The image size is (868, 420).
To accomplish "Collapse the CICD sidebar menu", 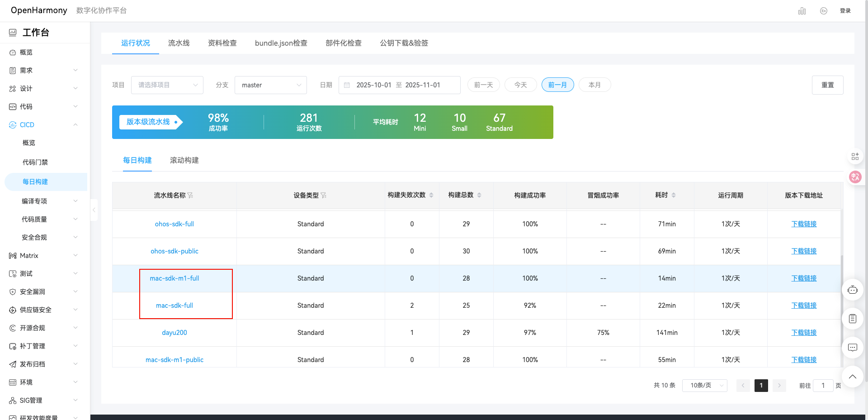I will [x=75, y=124].
